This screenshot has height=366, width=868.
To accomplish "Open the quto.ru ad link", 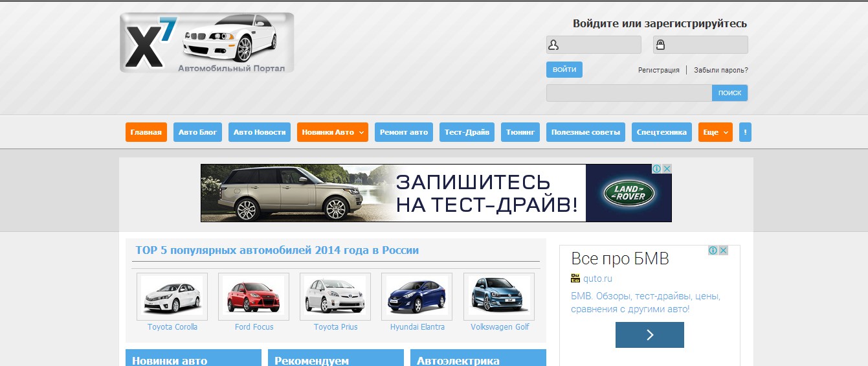I will point(597,279).
